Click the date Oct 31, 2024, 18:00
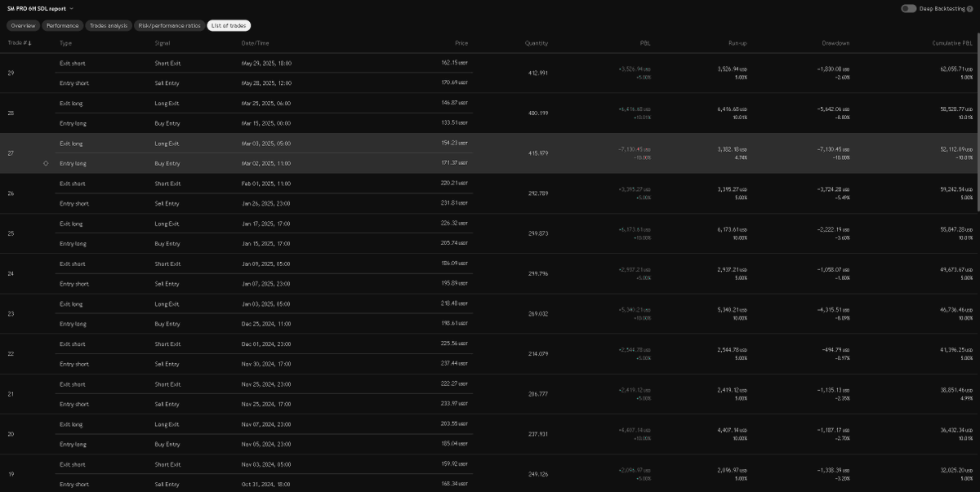980x492 pixels. coord(266,485)
